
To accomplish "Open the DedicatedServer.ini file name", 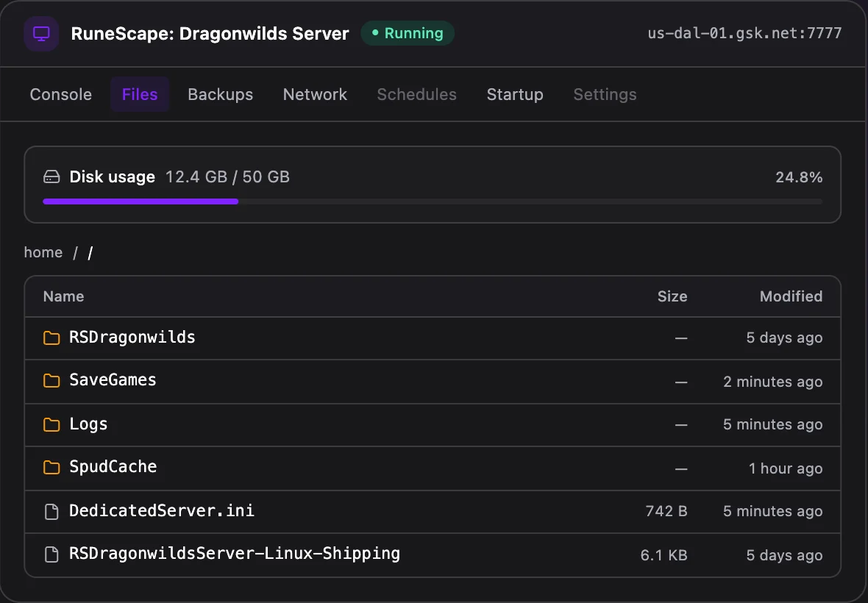I will [162, 510].
